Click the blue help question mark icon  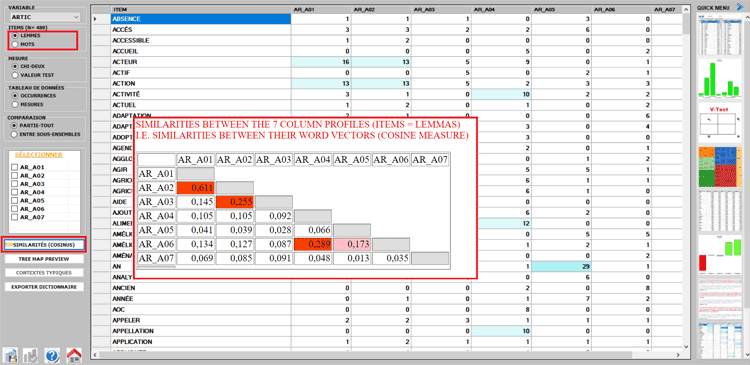[52, 355]
